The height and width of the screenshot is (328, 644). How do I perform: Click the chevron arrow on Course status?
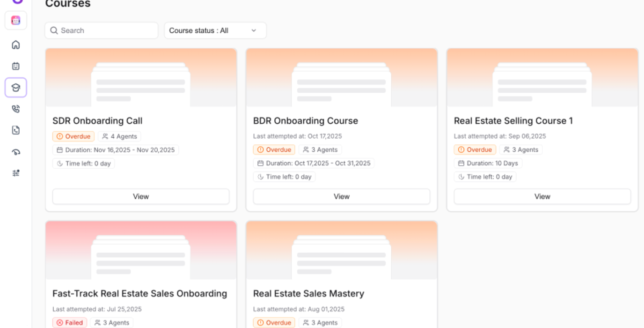point(254,30)
